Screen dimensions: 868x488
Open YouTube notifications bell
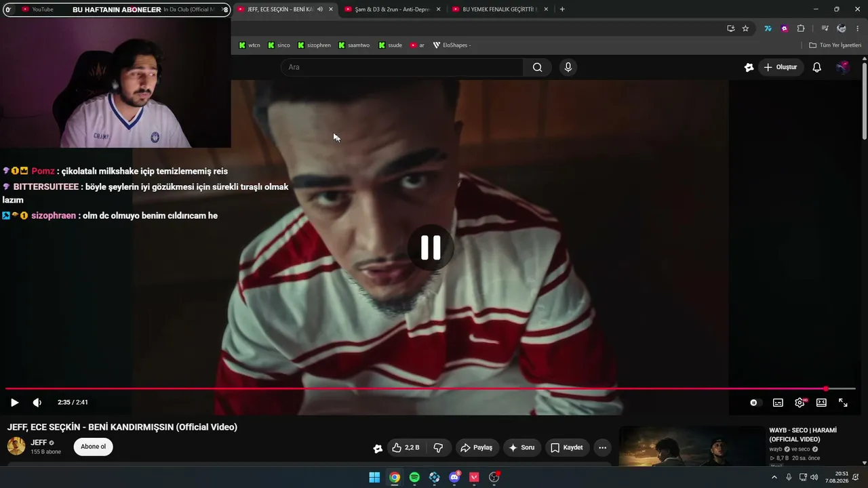[817, 67]
